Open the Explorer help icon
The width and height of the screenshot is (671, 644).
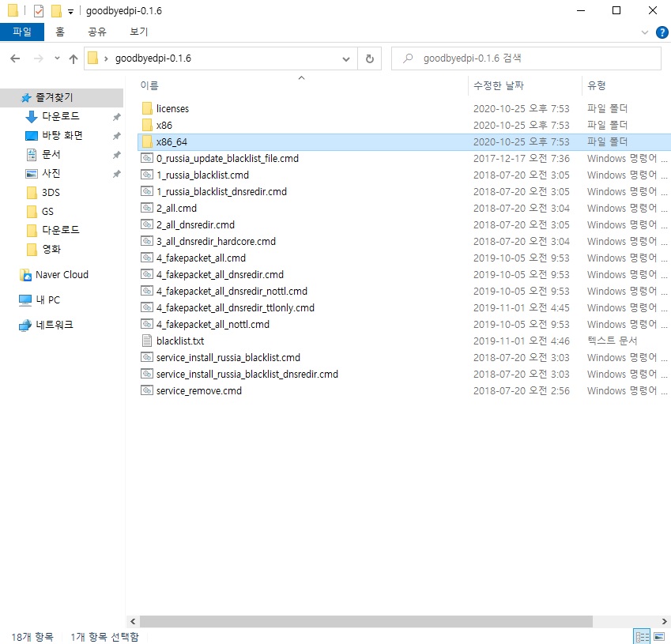(662, 32)
